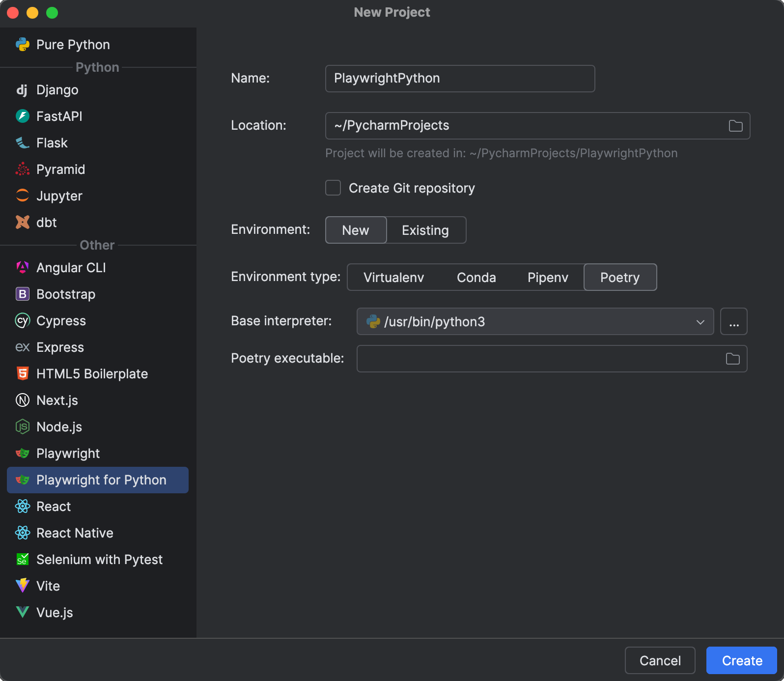The width and height of the screenshot is (784, 681).
Task: Choose the Pipenv environment type
Action: (548, 278)
